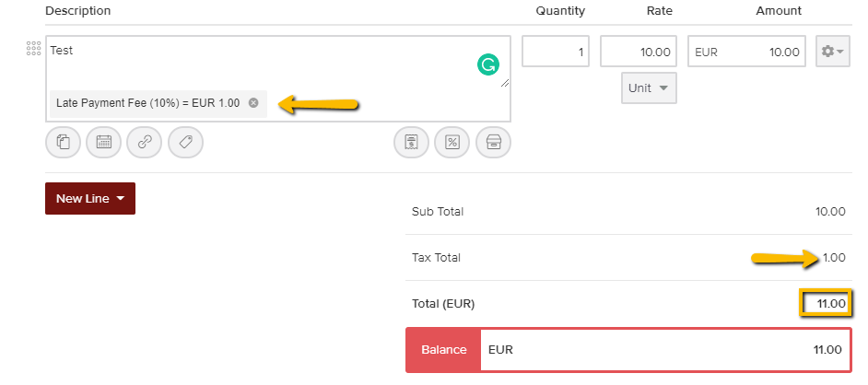
Task: Click the link chain icon
Action: (145, 142)
